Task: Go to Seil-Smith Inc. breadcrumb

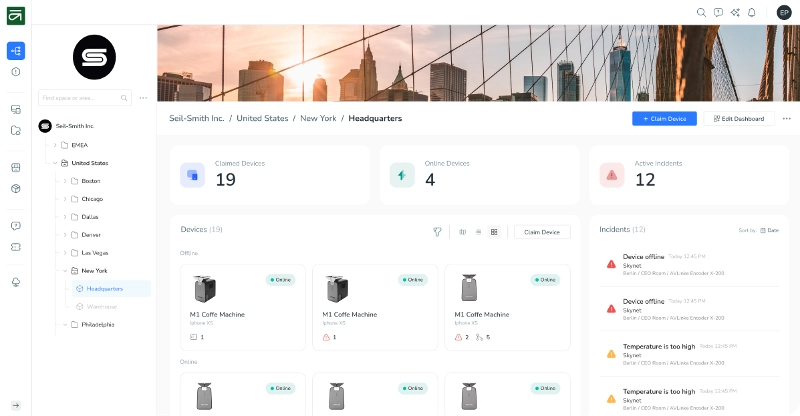Action: (196, 118)
